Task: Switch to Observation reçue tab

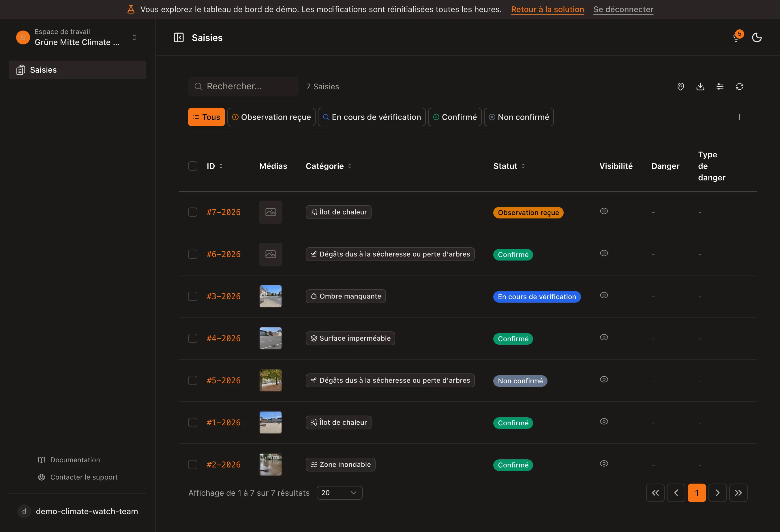Action: (271, 117)
